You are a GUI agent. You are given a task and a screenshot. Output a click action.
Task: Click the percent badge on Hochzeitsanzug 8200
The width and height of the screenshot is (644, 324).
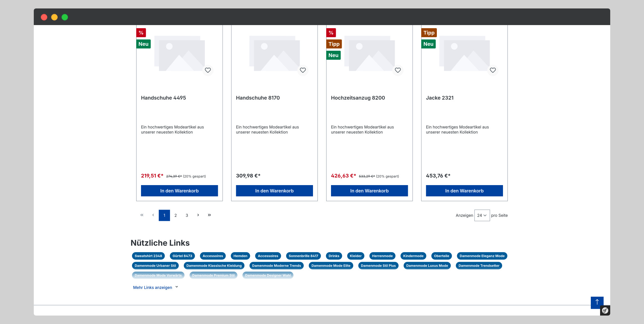pyautogui.click(x=331, y=33)
